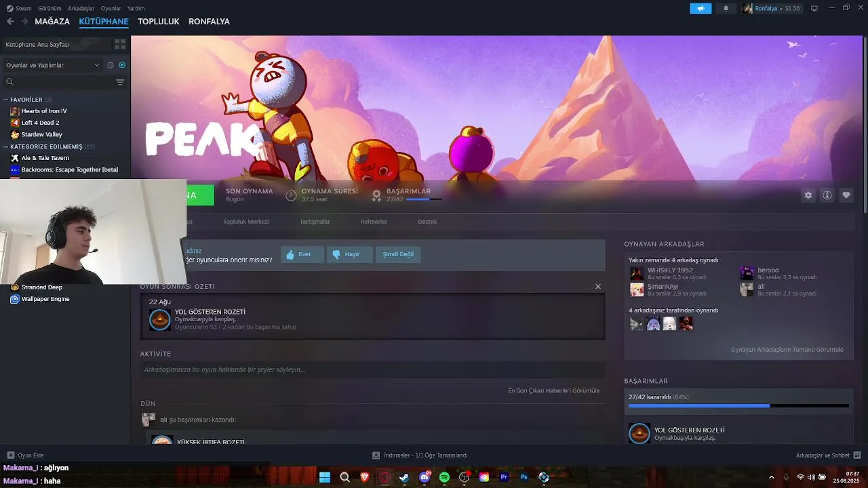Open Rehberler tab
This screenshot has height=488, width=868.
374,222
